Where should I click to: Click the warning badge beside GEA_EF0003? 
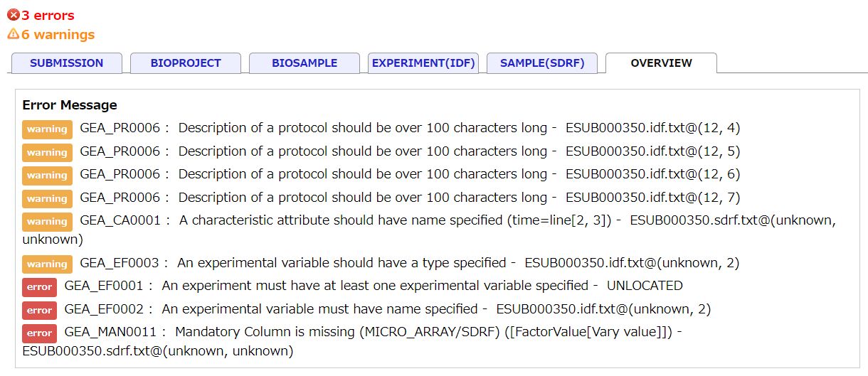pos(47,264)
